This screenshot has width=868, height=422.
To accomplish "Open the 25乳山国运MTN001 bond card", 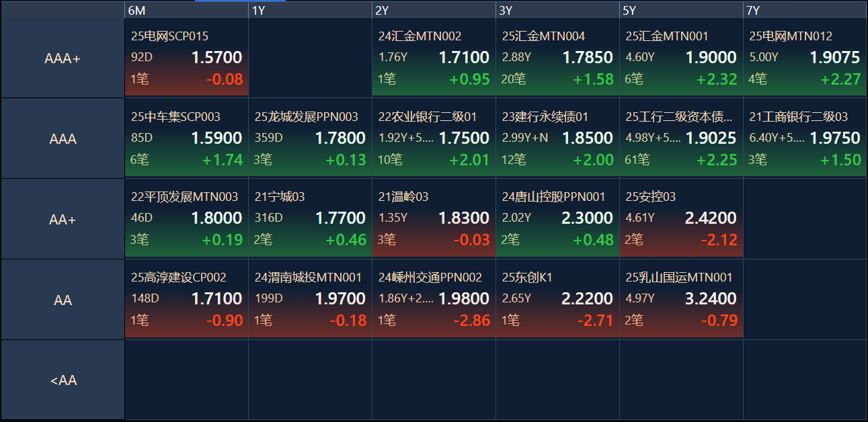I will coord(681,299).
